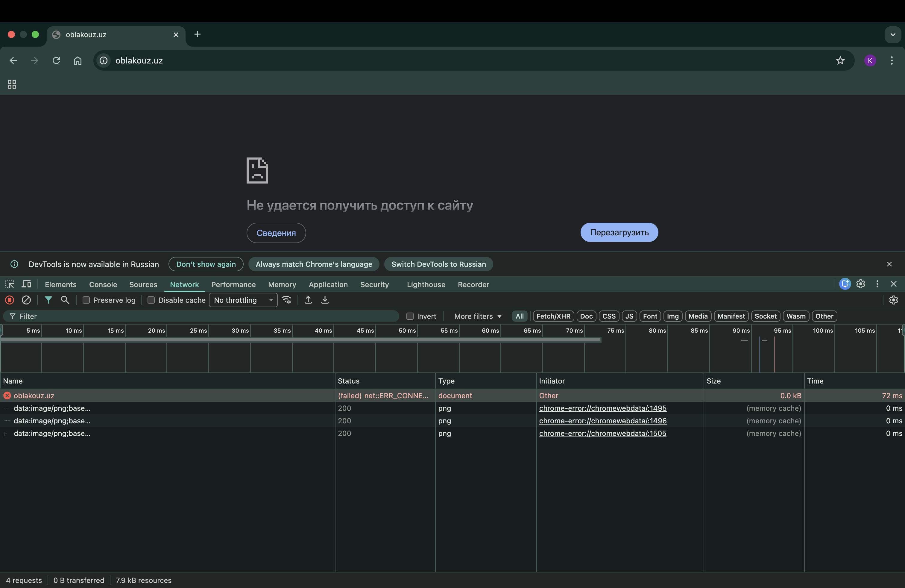This screenshot has width=905, height=588.
Task: Open network conditions wifi icon
Action: pos(287,300)
